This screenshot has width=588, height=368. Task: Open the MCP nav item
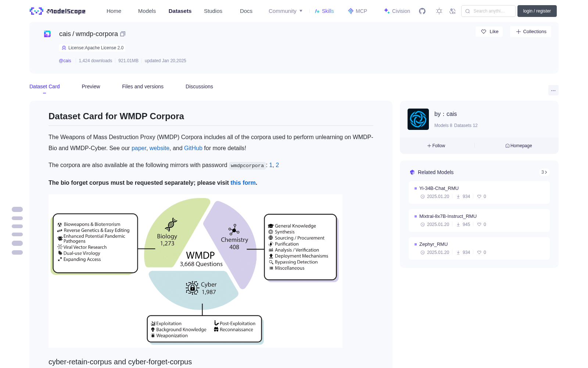click(x=357, y=11)
